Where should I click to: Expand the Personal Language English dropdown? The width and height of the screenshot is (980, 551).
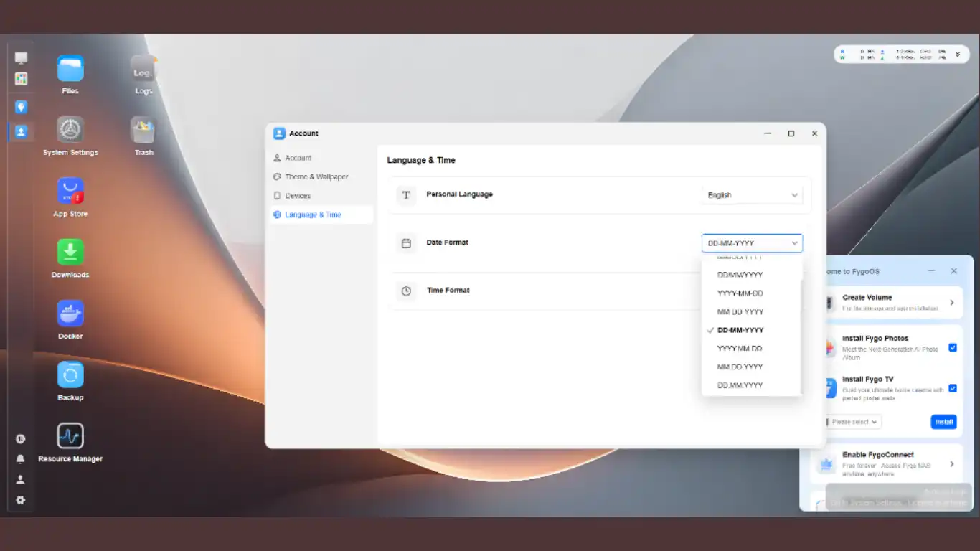click(752, 195)
